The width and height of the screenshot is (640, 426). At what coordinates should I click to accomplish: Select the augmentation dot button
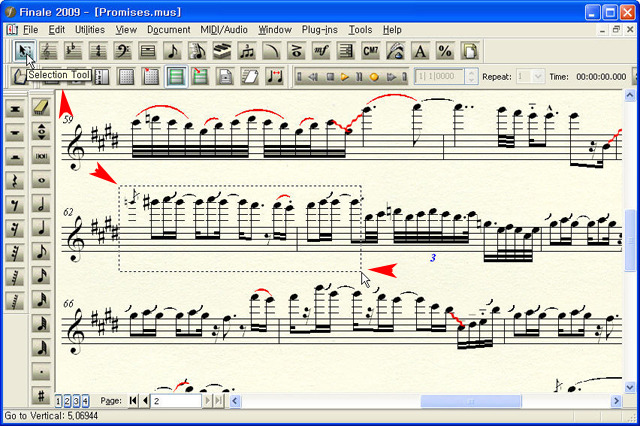pos(41,372)
